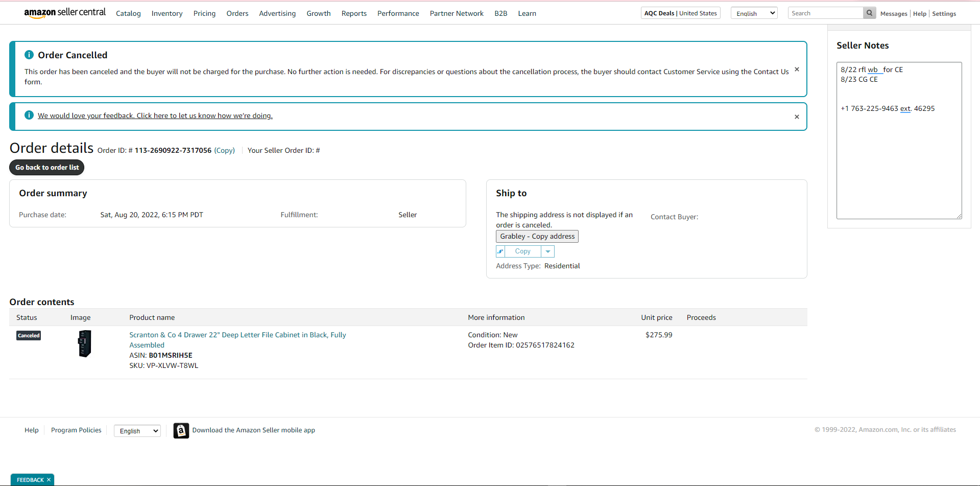The width and height of the screenshot is (980, 486).
Task: Close the feedback request banner
Action: 797,117
